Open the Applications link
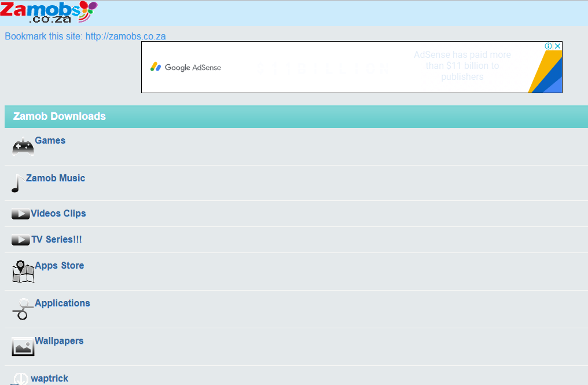 point(63,303)
